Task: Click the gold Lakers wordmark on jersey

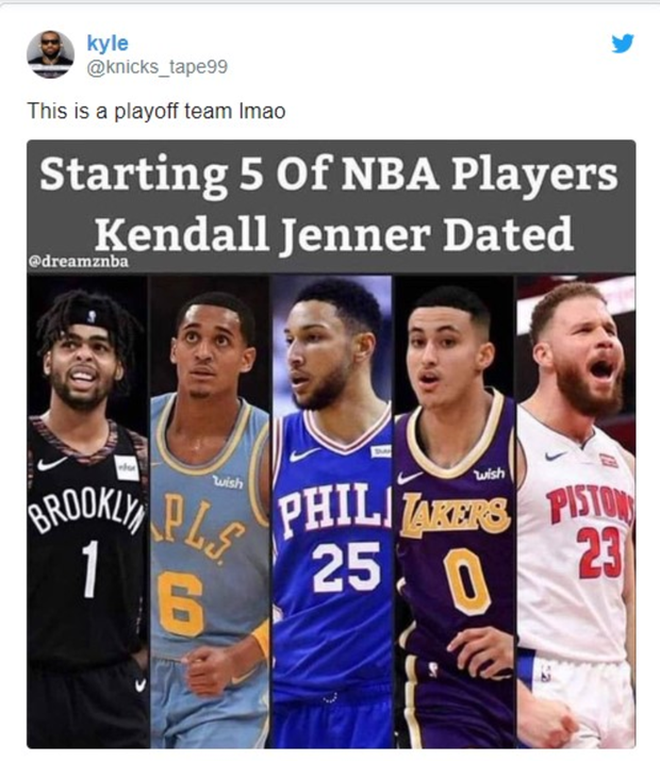Action: 455,514
